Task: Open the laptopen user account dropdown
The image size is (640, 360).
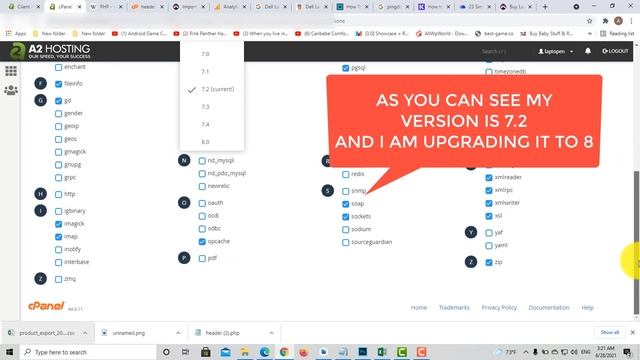Action: point(556,51)
